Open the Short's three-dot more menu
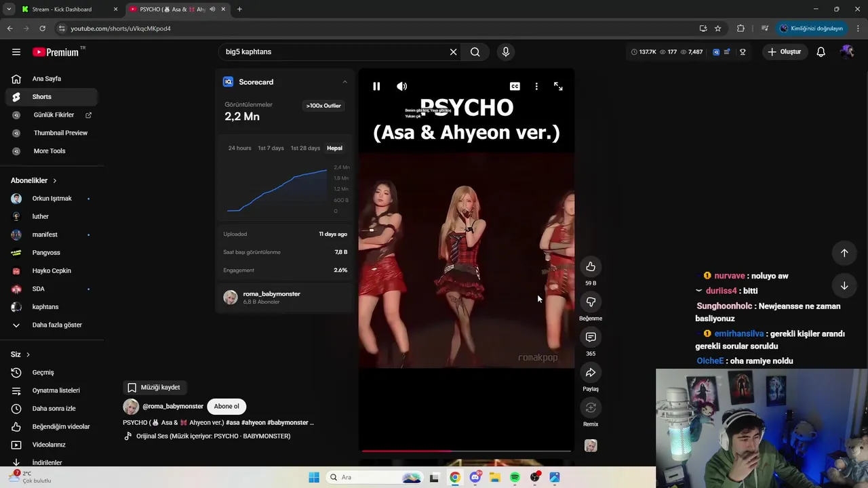Viewport: 868px width, 488px height. point(536,86)
